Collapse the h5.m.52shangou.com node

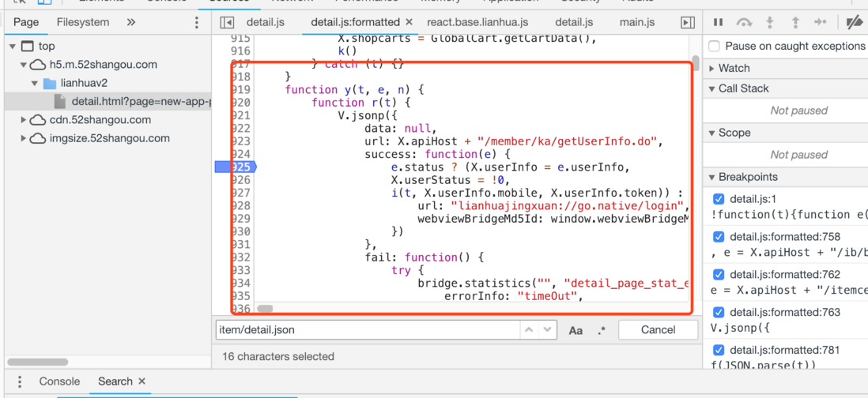point(23,65)
